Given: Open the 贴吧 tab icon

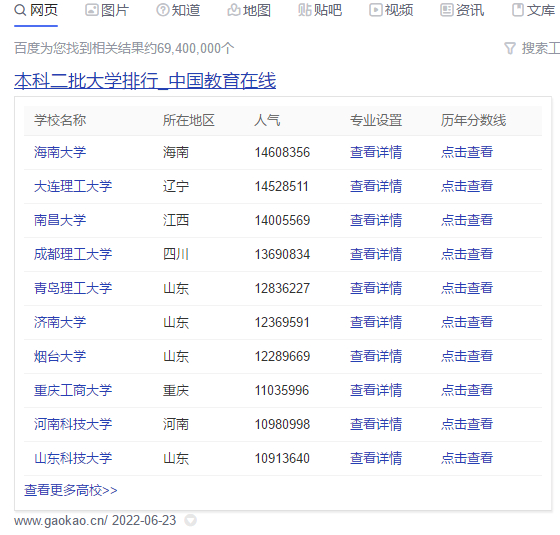Looking at the screenshot, I should (305, 10).
